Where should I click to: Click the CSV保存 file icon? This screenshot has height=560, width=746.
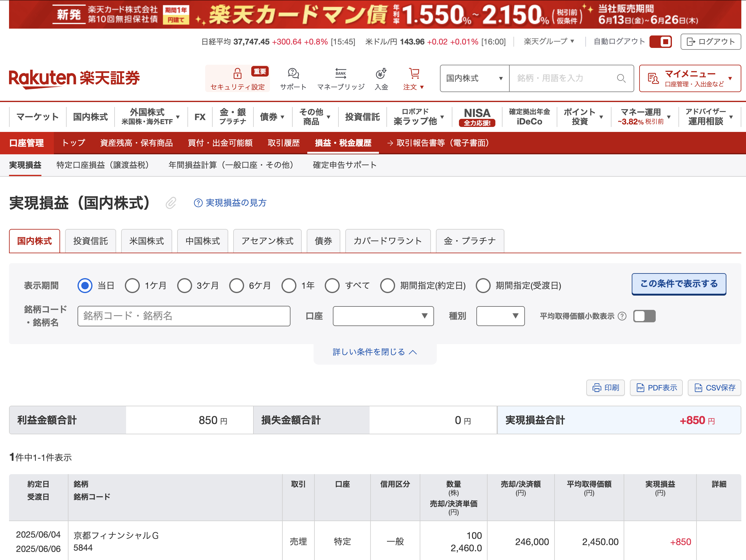click(698, 388)
